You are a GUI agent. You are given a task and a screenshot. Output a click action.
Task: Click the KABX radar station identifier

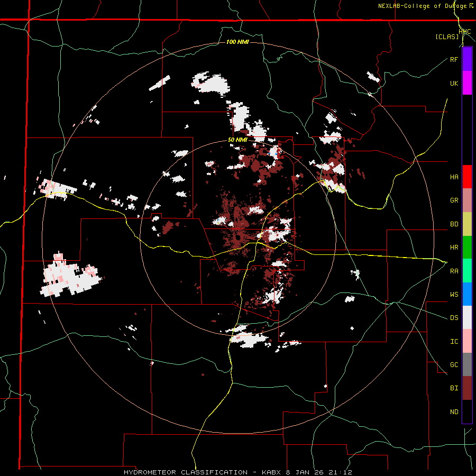tap(271, 472)
